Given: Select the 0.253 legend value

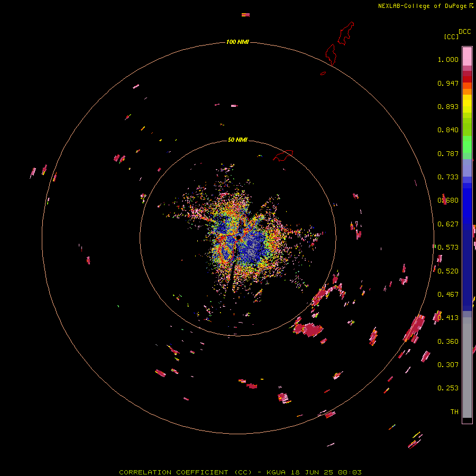Looking at the screenshot, I should pyautogui.click(x=448, y=388).
